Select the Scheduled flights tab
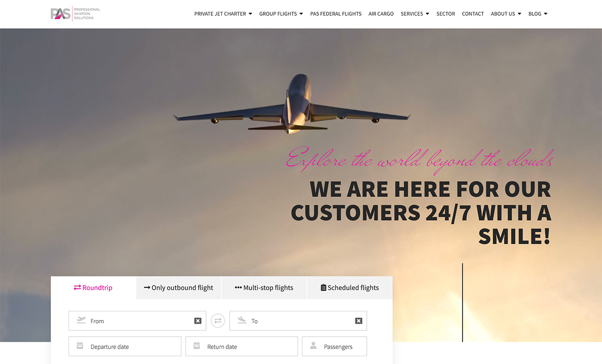The width and height of the screenshot is (602, 364). [350, 288]
